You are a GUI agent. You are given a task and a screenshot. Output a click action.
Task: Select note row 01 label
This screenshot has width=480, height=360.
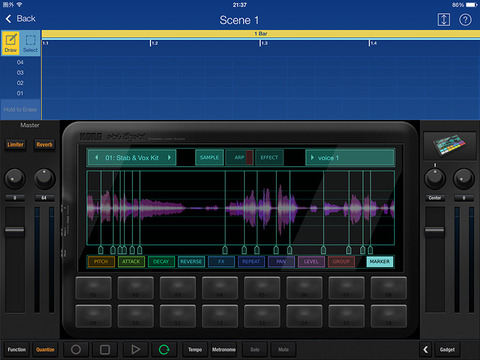click(20, 93)
